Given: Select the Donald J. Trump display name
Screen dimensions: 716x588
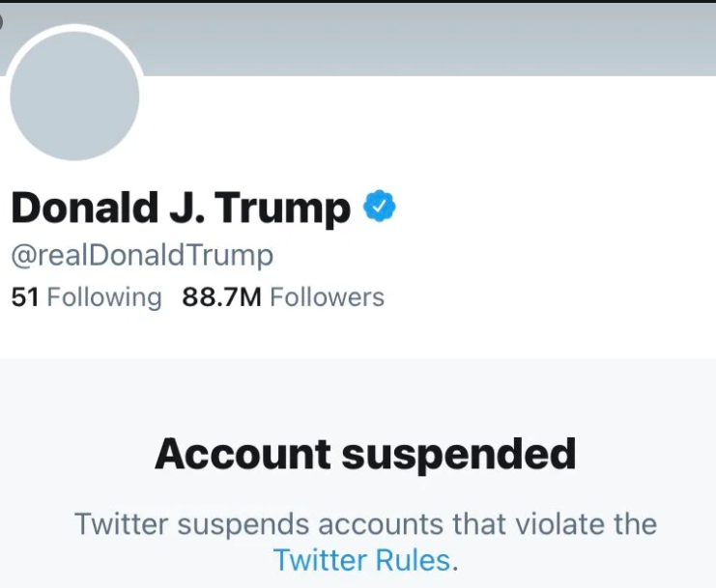Looking at the screenshot, I should click(181, 207).
